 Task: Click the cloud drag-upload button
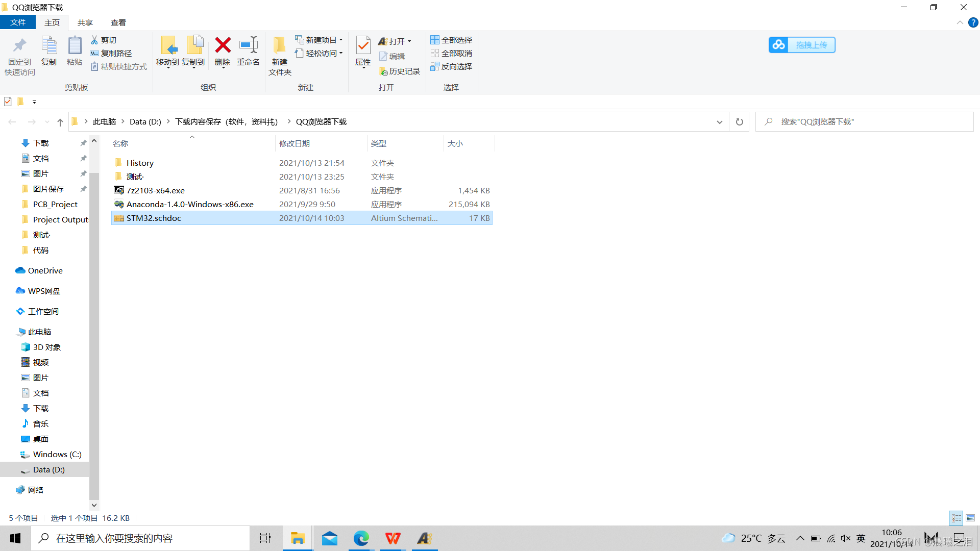click(802, 45)
